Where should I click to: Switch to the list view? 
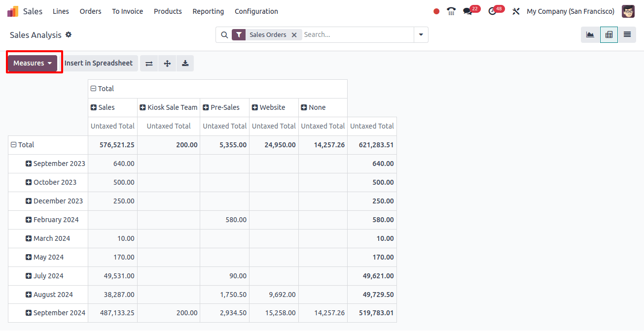click(627, 34)
